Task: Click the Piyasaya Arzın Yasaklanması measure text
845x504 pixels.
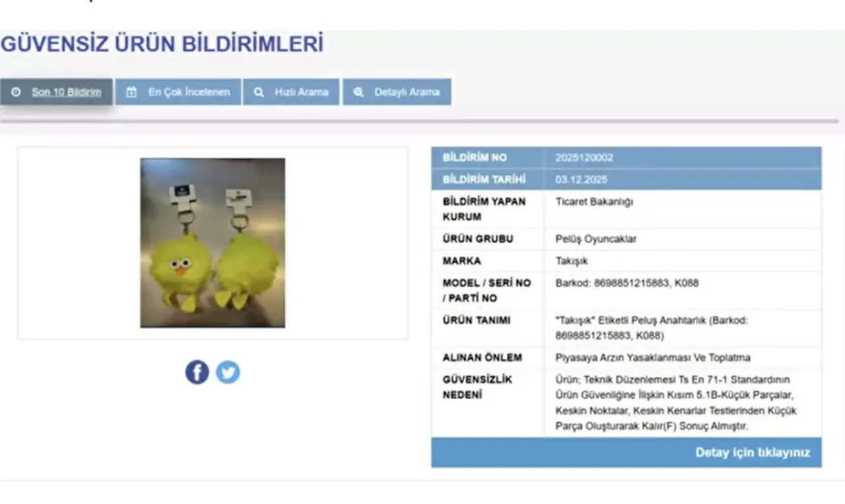Action: pyautogui.click(x=652, y=358)
